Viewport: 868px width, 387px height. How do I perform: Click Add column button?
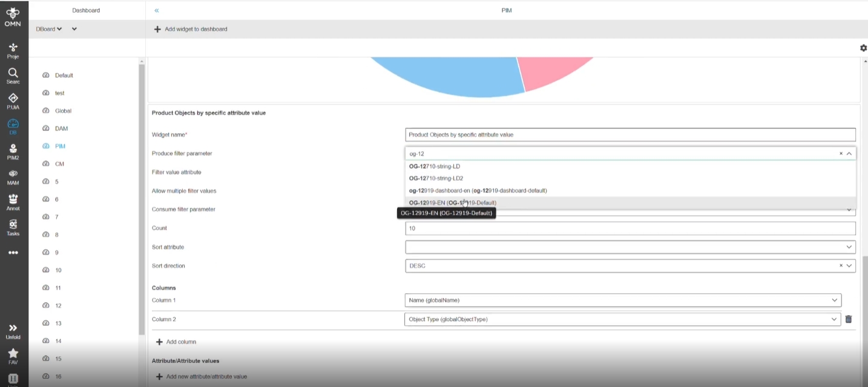176,342
